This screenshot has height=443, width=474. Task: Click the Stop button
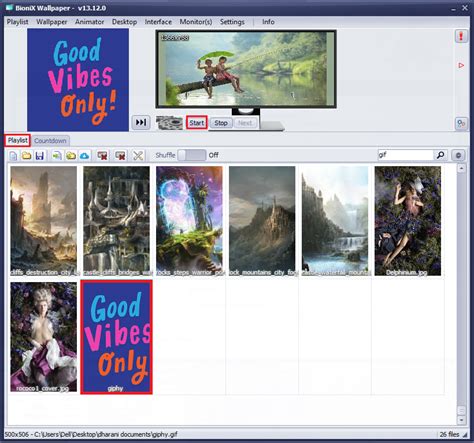(221, 123)
